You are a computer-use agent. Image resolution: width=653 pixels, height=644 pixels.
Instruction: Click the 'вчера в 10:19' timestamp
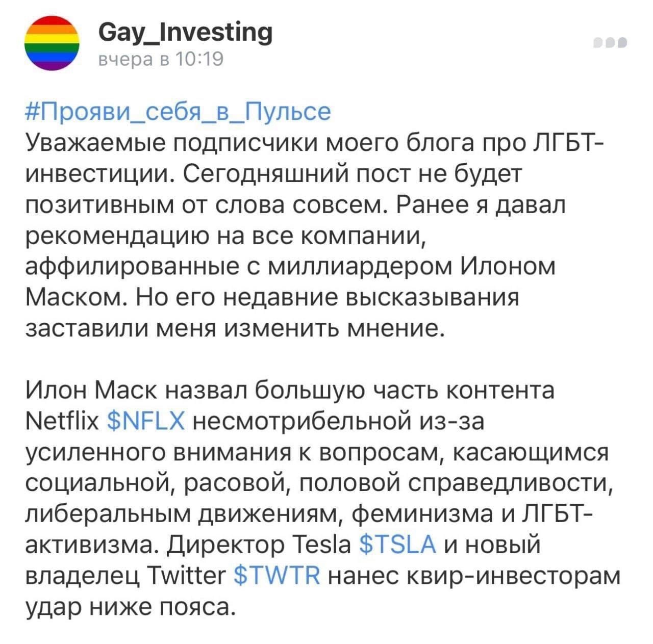tap(161, 60)
